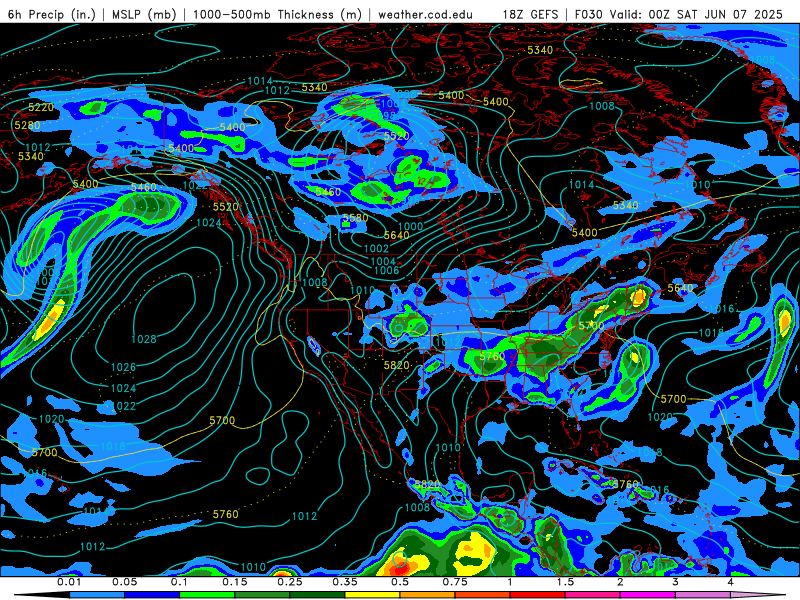Click the red 1–1.5 legend swatch
This screenshot has width=800, height=600.
coord(538,595)
